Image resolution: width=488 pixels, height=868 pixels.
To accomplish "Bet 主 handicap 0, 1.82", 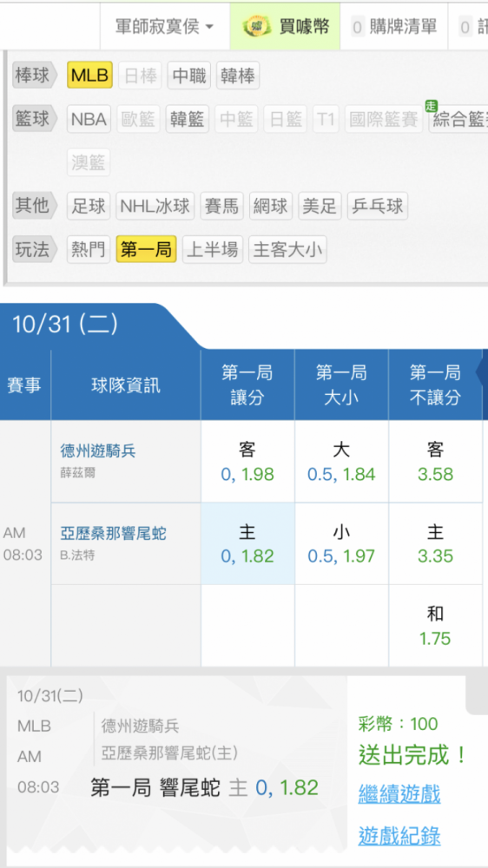I will [247, 543].
